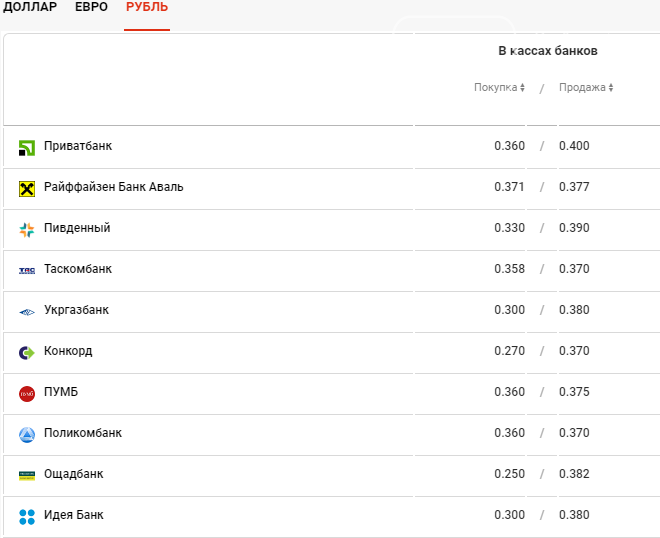Click the ПУМБ red logo icon
The width and height of the screenshot is (660, 538).
27,393
